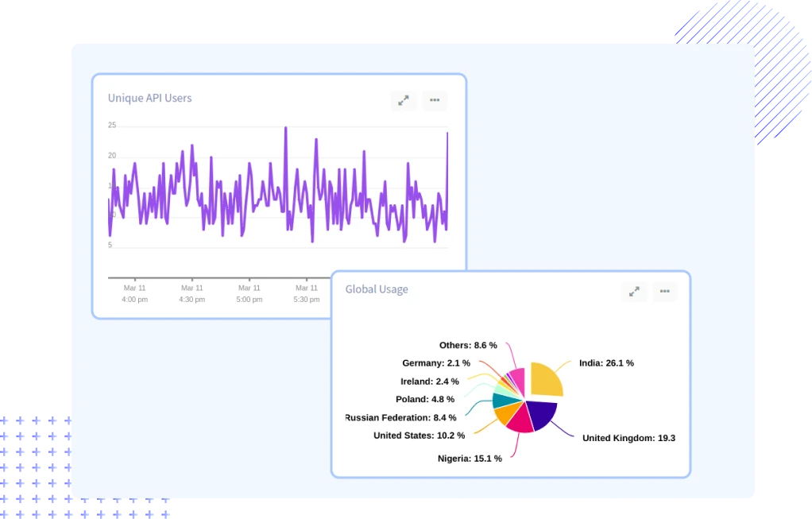Viewport: 812px width, 519px height.
Task: Click the dark purple United Kingdom pie slice
Action: pos(542,414)
